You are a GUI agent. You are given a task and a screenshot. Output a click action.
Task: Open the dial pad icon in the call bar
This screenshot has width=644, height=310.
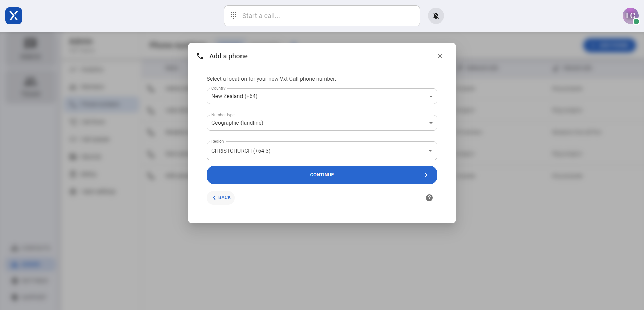click(234, 15)
